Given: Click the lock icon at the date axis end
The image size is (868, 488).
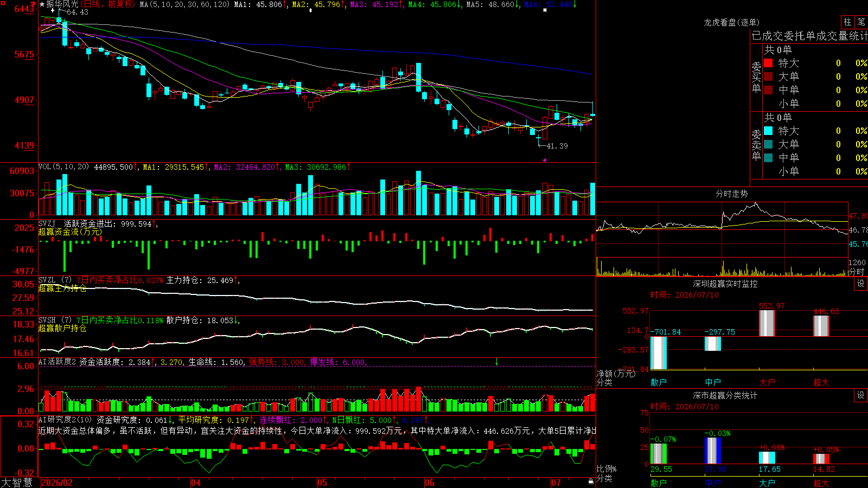Looking at the screenshot, I should pyautogui.click(x=591, y=481).
